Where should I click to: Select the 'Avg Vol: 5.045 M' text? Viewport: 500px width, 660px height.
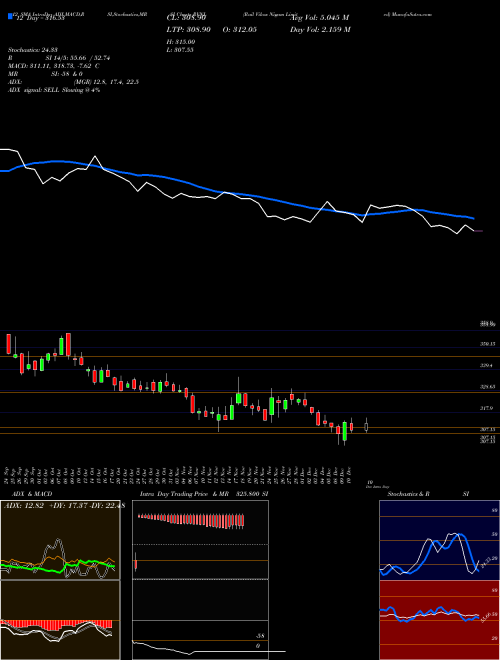pos(319,18)
